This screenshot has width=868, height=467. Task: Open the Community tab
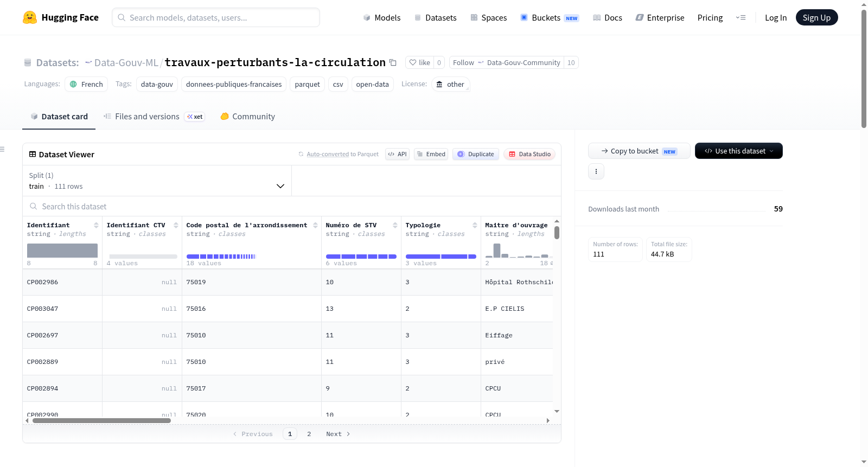(x=248, y=117)
